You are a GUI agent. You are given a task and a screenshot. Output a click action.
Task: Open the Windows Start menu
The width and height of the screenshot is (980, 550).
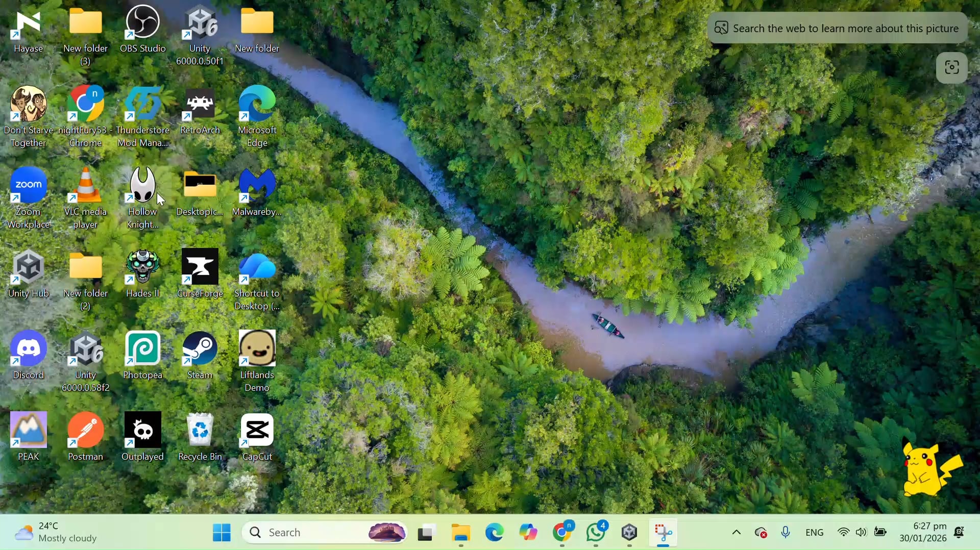click(222, 533)
